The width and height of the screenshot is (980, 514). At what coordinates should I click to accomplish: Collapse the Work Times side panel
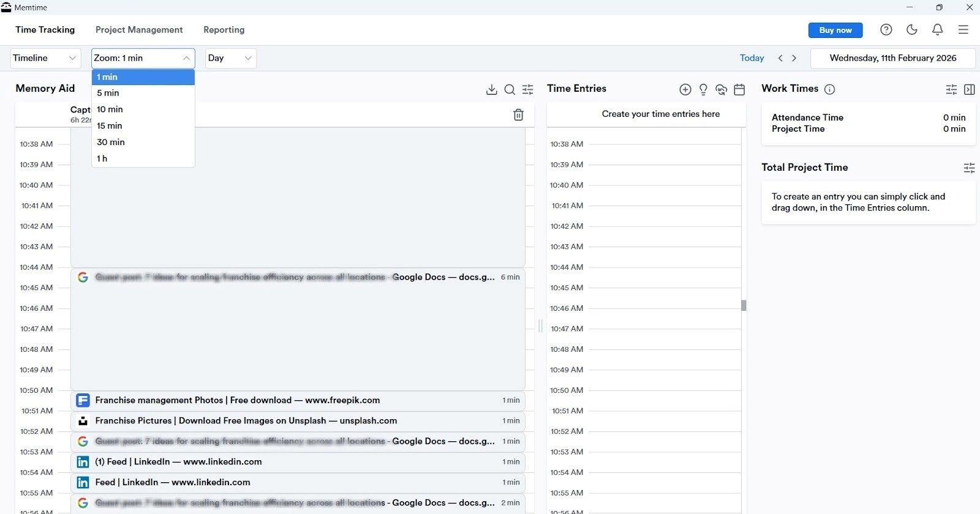969,89
